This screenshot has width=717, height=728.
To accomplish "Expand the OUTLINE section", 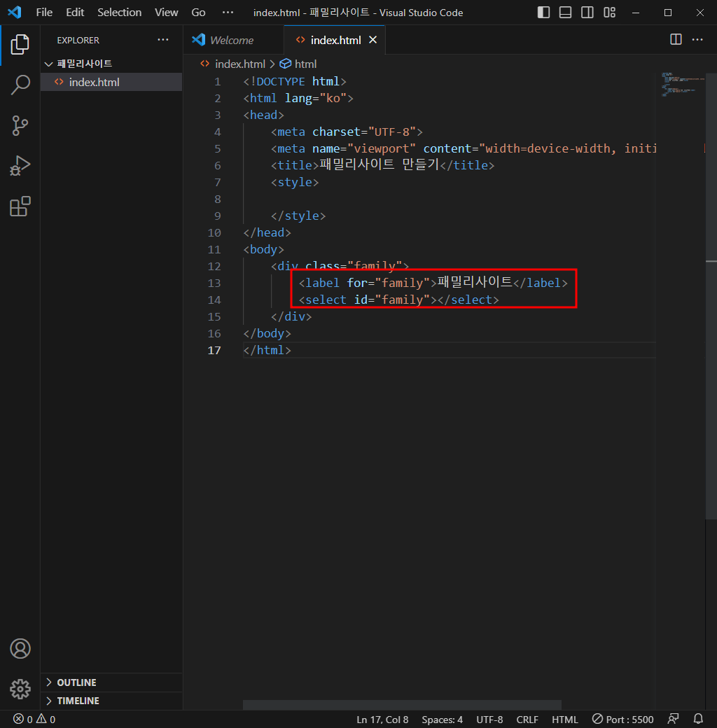I will (x=111, y=682).
